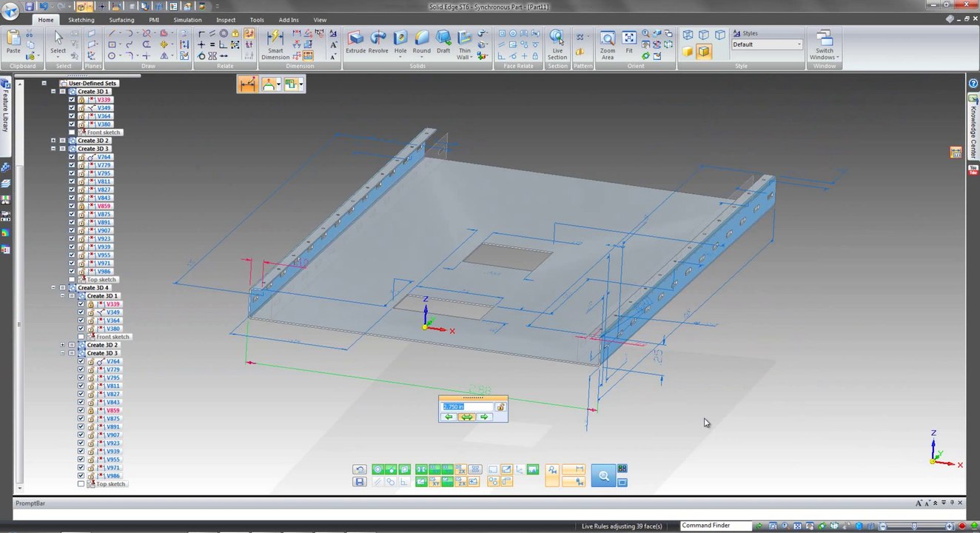
Task: Open the Switch Windows dropdown arrow
Action: (838, 58)
